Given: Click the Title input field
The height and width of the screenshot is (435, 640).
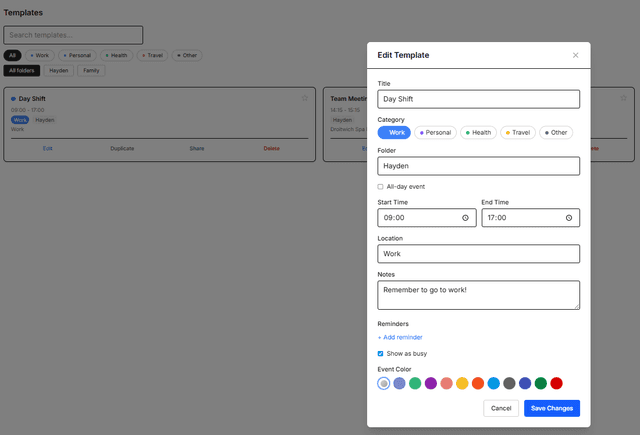Looking at the screenshot, I should (x=478, y=99).
